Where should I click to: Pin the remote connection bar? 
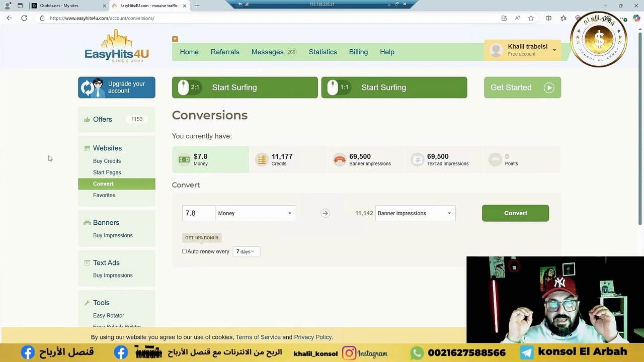(x=240, y=4)
